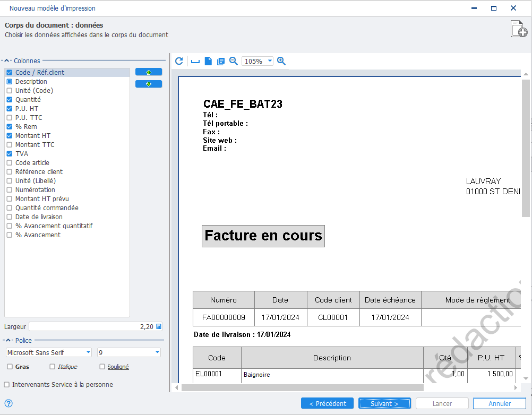The image size is (532, 415).
Task: Toggle the Description column checkbox
Action: pyautogui.click(x=10, y=82)
